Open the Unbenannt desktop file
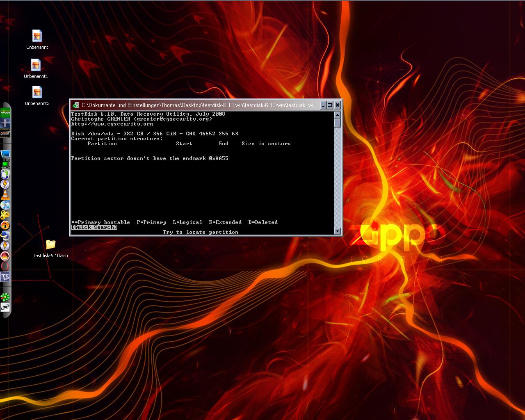The height and width of the screenshot is (420, 525). 37,39
